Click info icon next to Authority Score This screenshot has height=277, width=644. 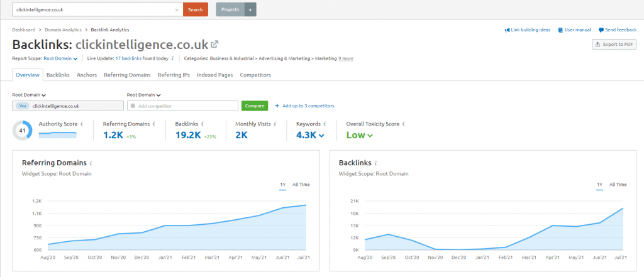point(82,124)
